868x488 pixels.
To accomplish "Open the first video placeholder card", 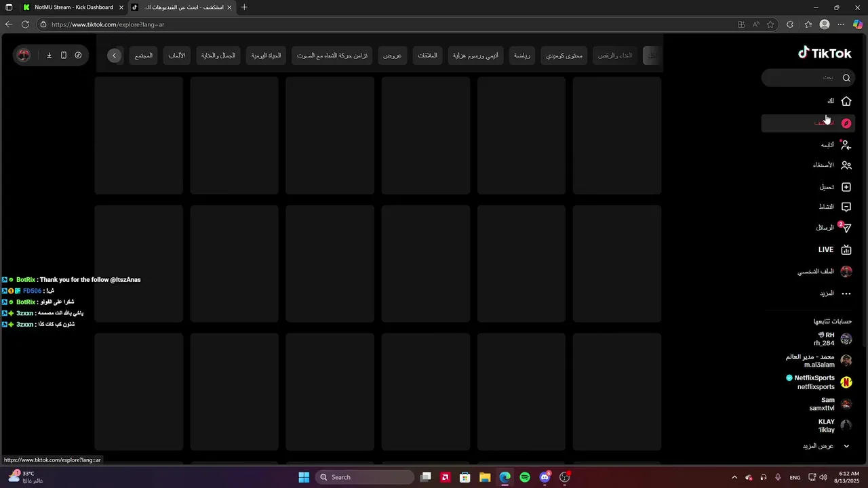I will pos(138,136).
